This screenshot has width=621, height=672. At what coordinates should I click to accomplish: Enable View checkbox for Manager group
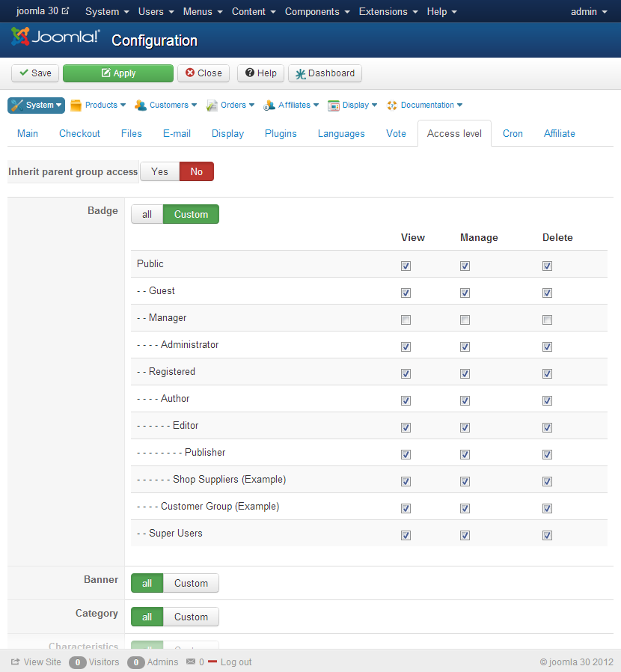click(x=406, y=320)
